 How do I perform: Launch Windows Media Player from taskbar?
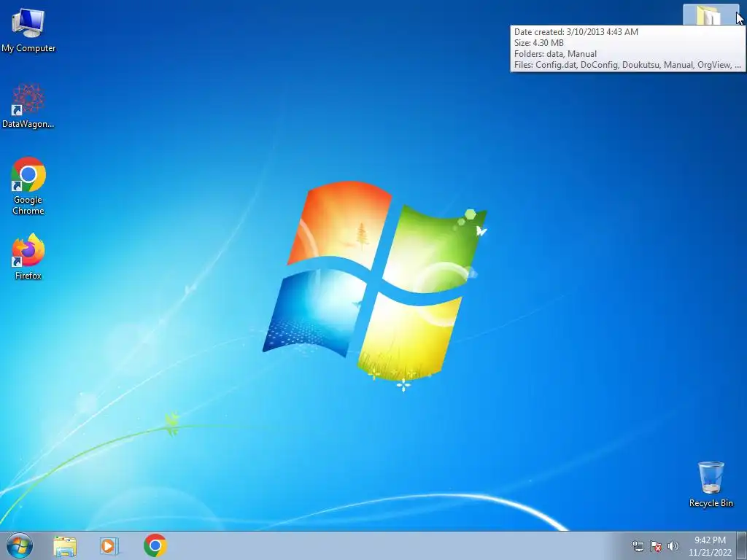pyautogui.click(x=109, y=546)
